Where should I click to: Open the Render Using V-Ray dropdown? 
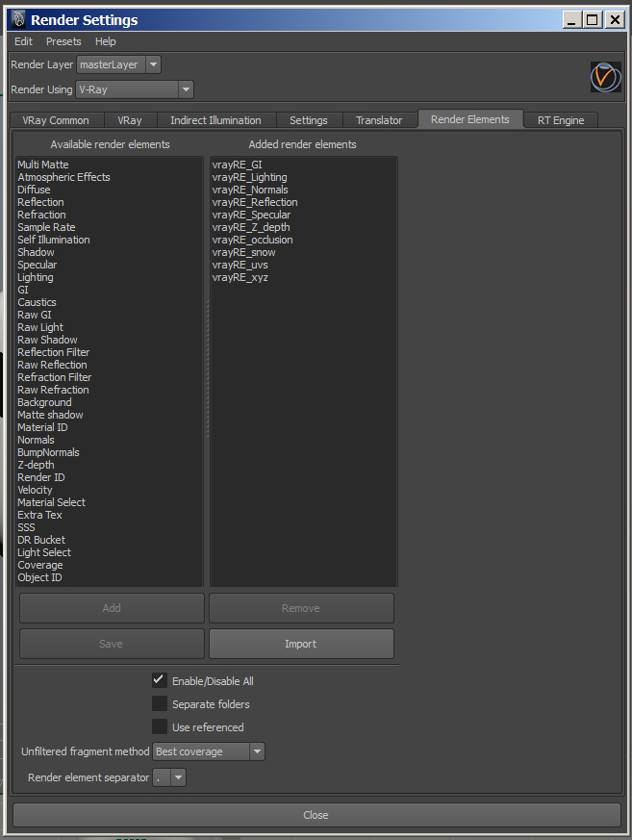click(x=135, y=89)
